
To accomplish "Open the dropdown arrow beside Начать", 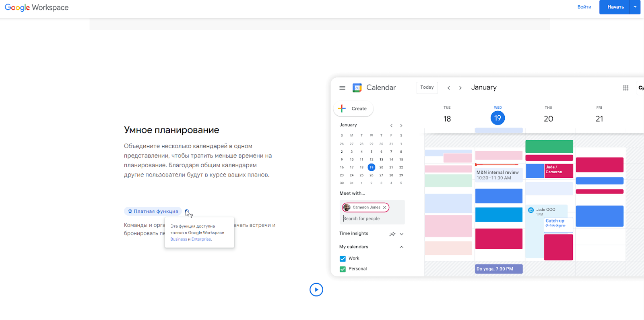I will click(x=635, y=7).
